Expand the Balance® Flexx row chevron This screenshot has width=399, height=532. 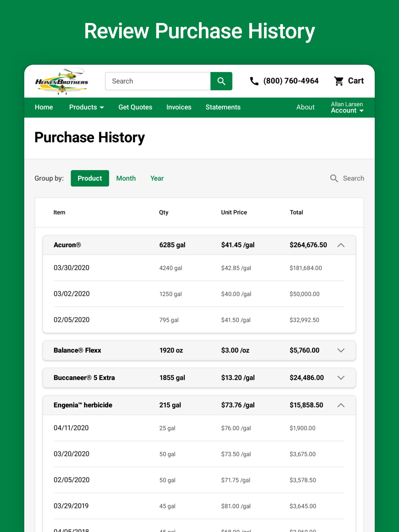tap(341, 351)
